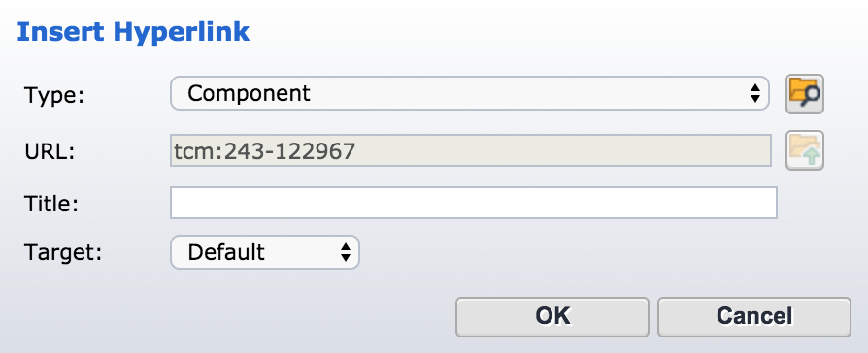
Task: Select the Component text in the Type combo box
Action: click(x=250, y=93)
